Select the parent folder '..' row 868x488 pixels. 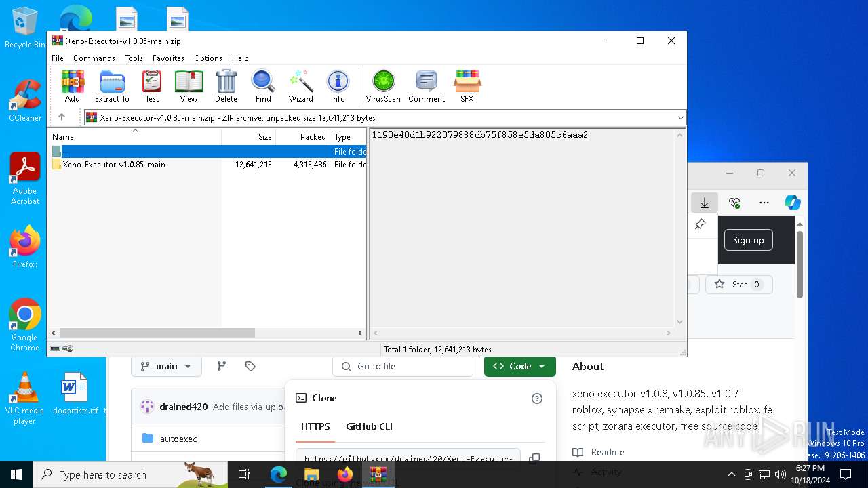point(208,152)
